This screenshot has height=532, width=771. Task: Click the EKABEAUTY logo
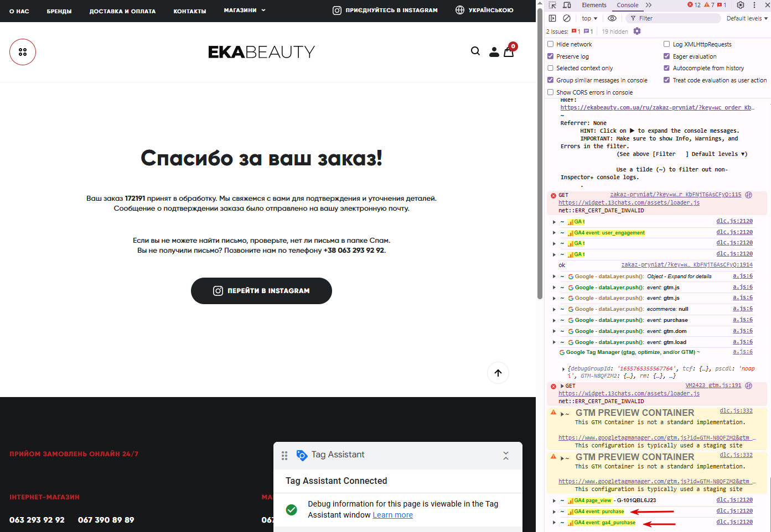(261, 52)
